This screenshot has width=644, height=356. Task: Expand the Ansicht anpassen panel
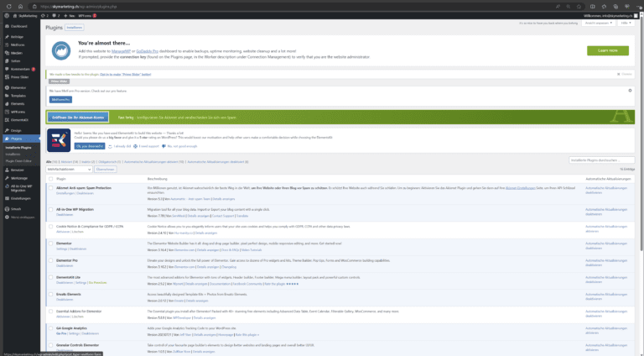pyautogui.click(x=598, y=23)
